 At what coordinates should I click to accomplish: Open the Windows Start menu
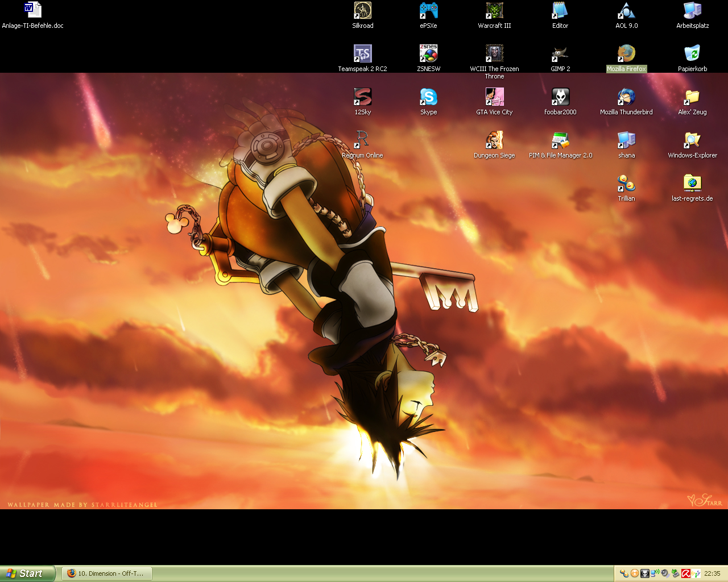click(27, 573)
